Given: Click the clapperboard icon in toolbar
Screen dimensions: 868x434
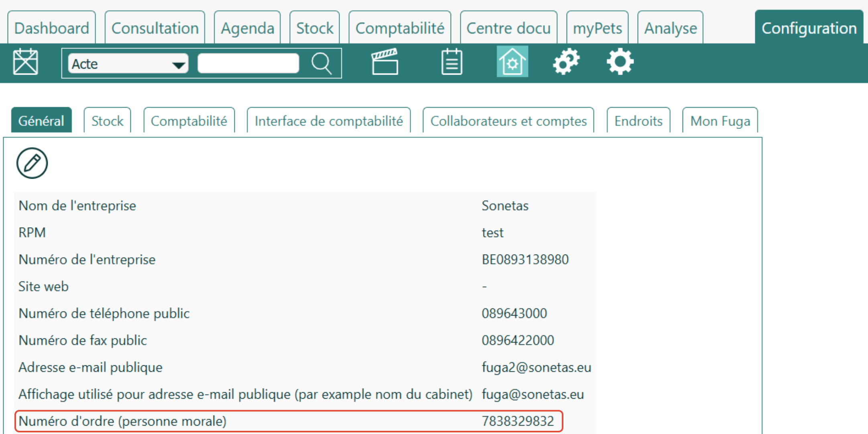Looking at the screenshot, I should click(x=384, y=62).
